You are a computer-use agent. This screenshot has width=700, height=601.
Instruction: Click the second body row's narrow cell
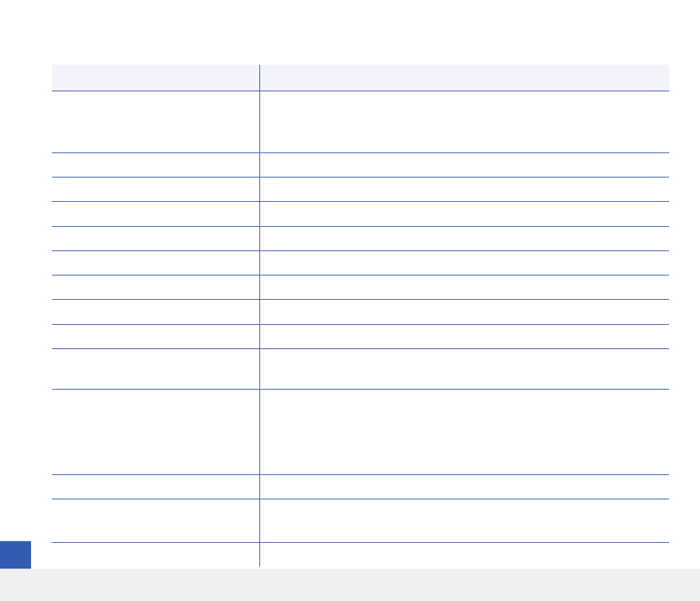tap(155, 165)
